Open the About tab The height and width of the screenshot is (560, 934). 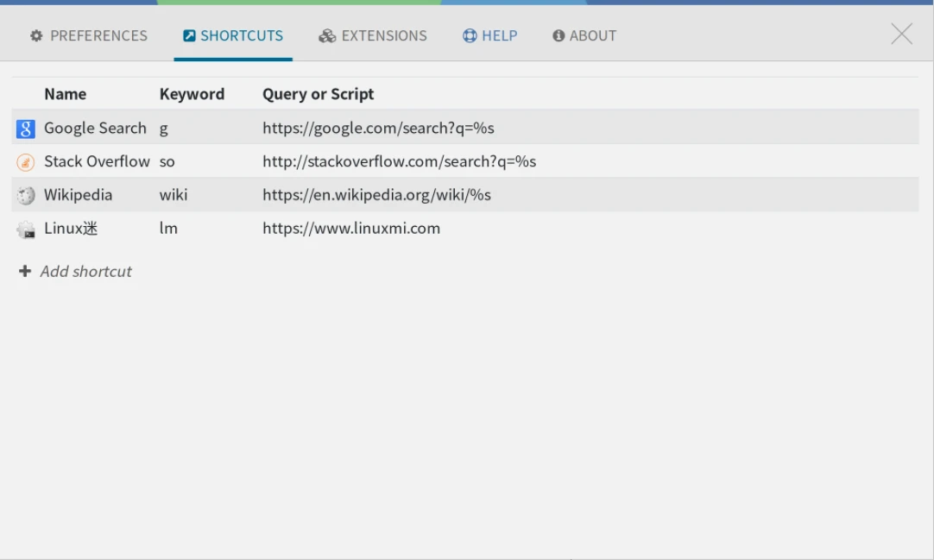click(x=584, y=36)
